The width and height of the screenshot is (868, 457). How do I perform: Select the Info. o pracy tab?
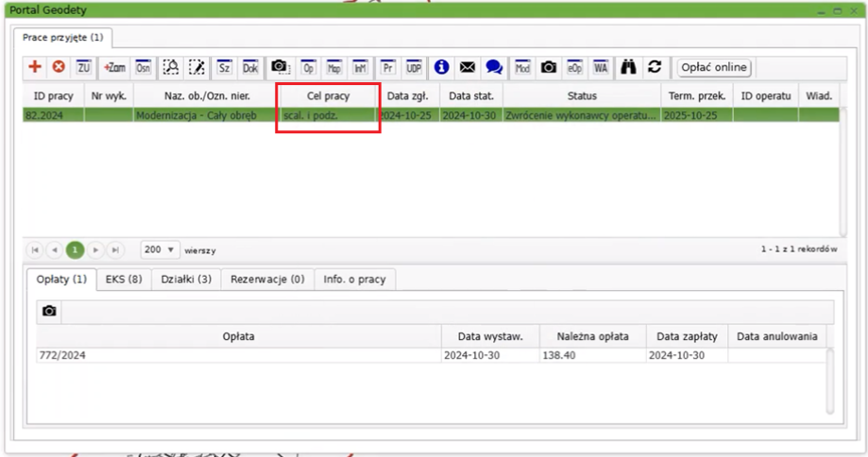[x=354, y=279]
